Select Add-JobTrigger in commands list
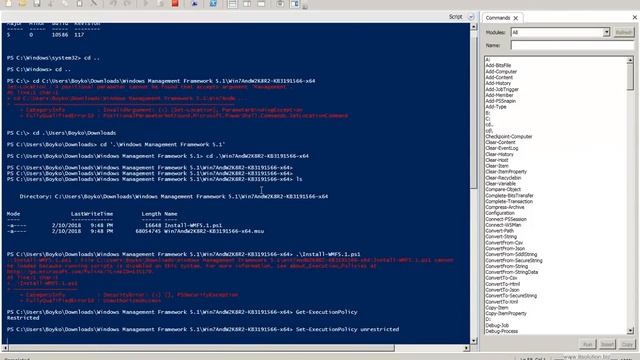 point(502,89)
